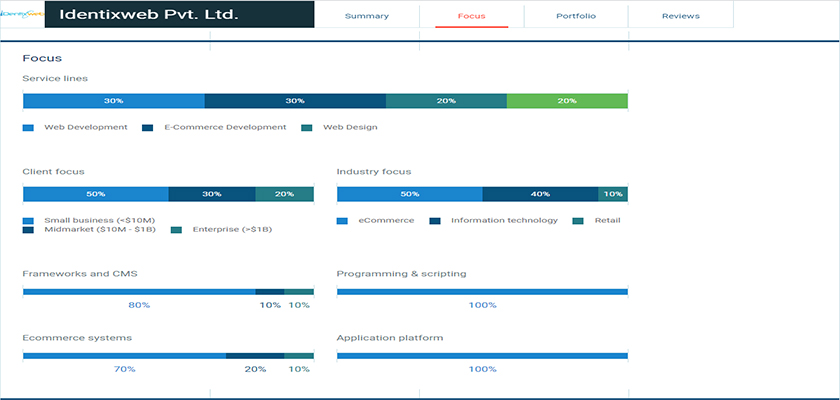
Task: Click the green 20% Service lines segment
Action: click(x=567, y=101)
